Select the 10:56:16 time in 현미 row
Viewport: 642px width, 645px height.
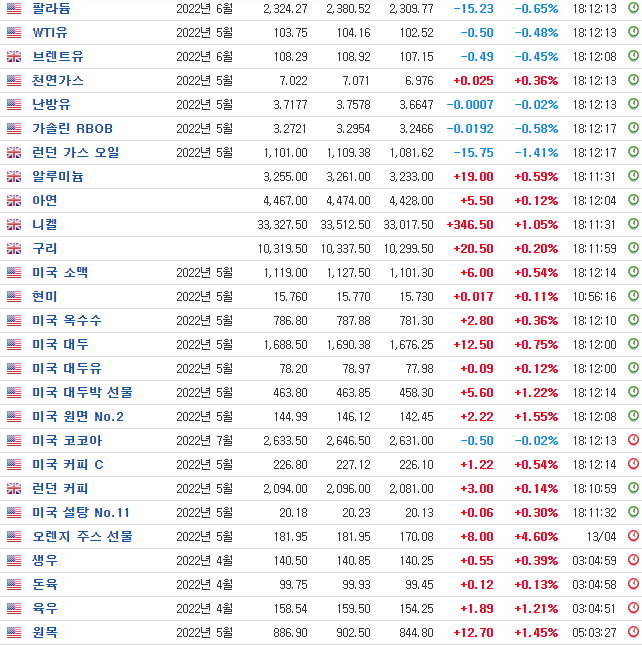594,297
